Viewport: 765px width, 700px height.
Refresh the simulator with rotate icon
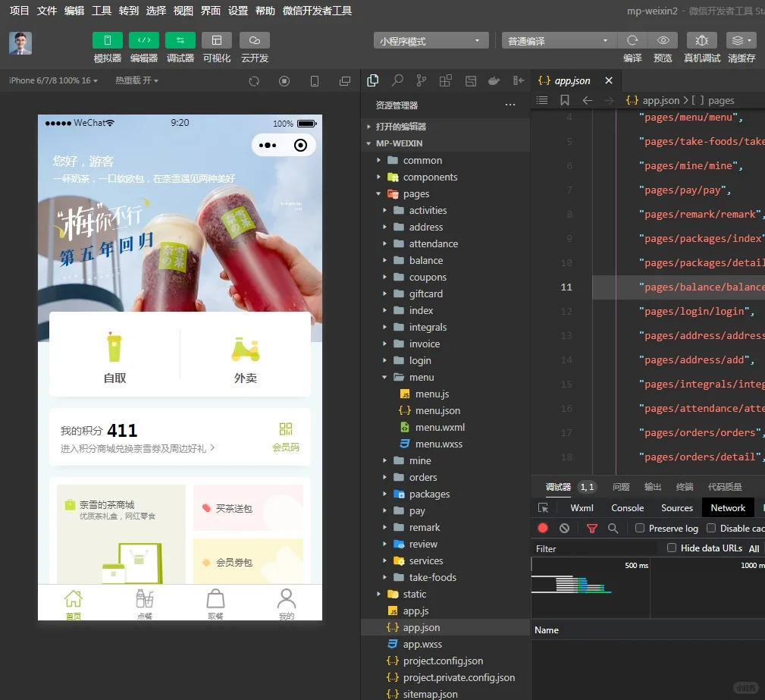pyautogui.click(x=254, y=81)
